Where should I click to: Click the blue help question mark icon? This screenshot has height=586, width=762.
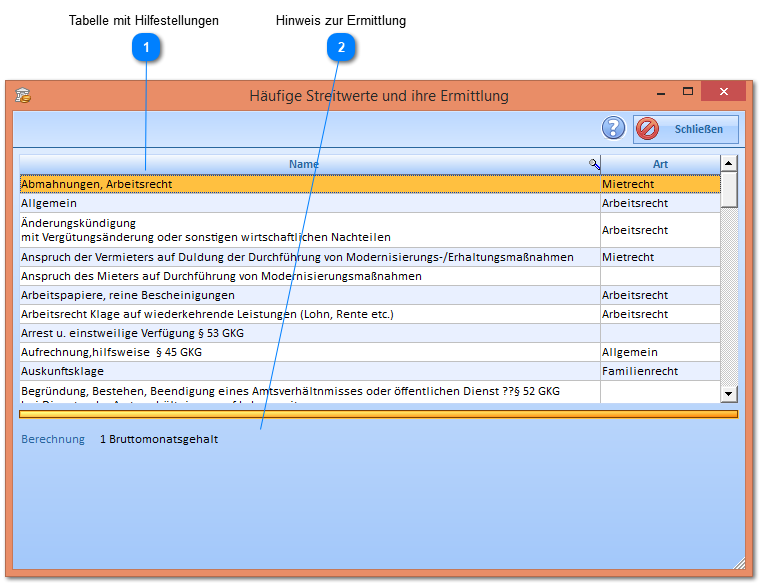point(613,128)
